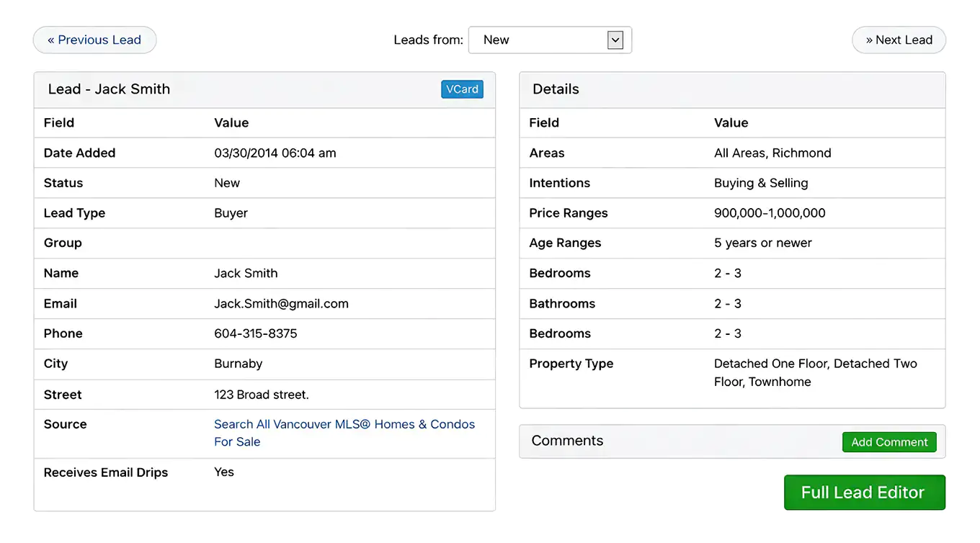Select the phone number 604-315-8375
Viewport: 980px width, 543px height.
tap(255, 334)
